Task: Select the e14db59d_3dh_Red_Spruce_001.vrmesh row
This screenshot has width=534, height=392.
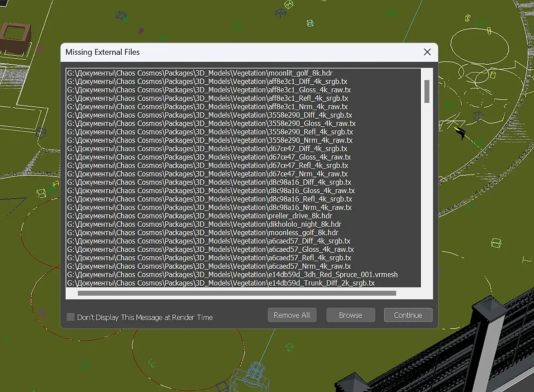Action: tap(243, 274)
